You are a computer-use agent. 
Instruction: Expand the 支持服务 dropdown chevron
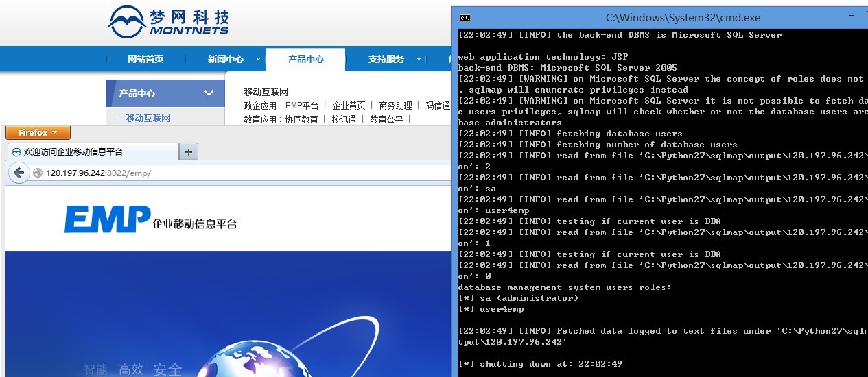click(418, 59)
